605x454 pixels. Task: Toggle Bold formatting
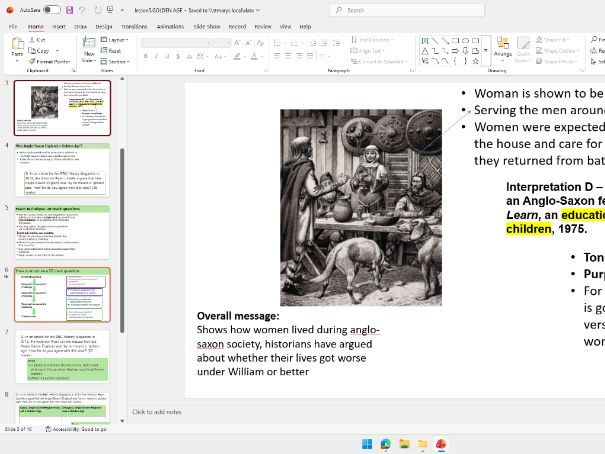[145, 57]
